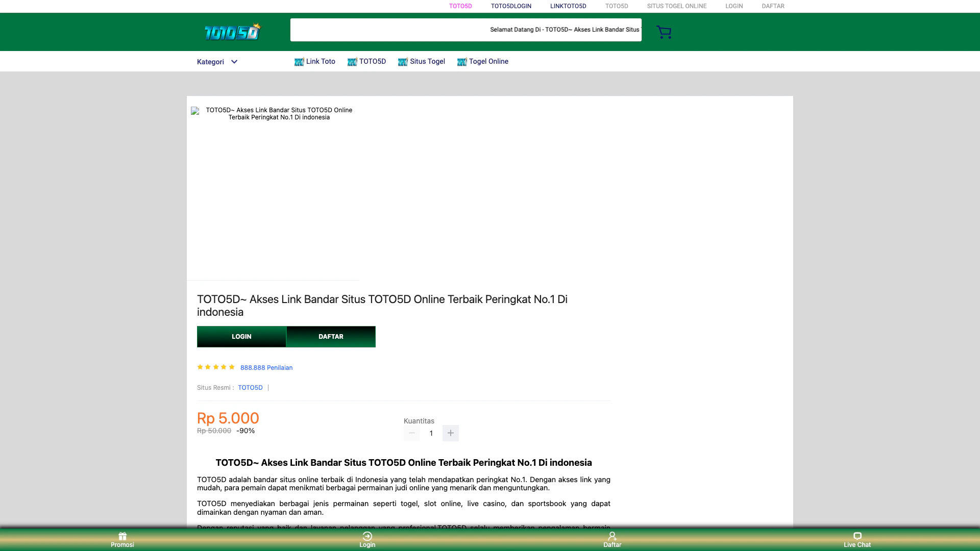Increase quantity with plus button
Screen dimensions: 980x551
point(450,433)
